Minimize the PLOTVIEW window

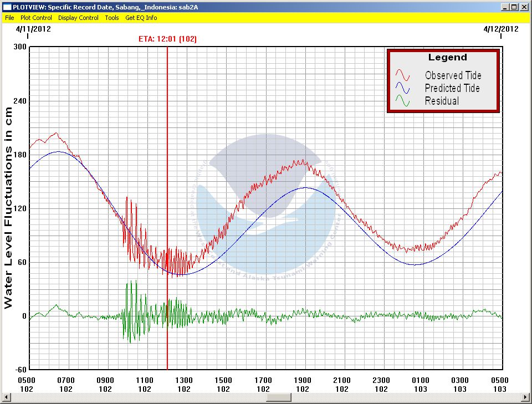coord(505,7)
